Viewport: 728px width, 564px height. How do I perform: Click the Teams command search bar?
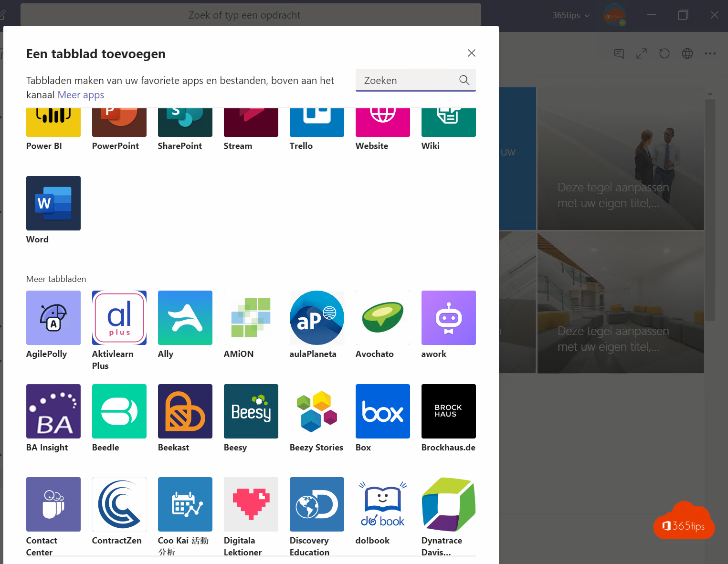coord(251,15)
